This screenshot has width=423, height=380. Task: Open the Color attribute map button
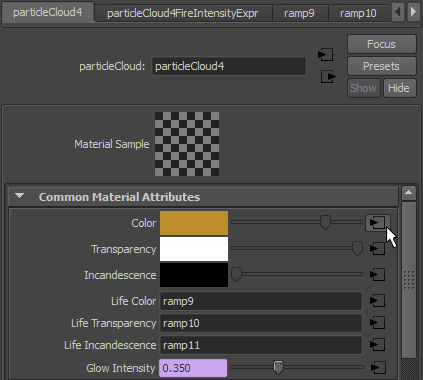(x=377, y=223)
